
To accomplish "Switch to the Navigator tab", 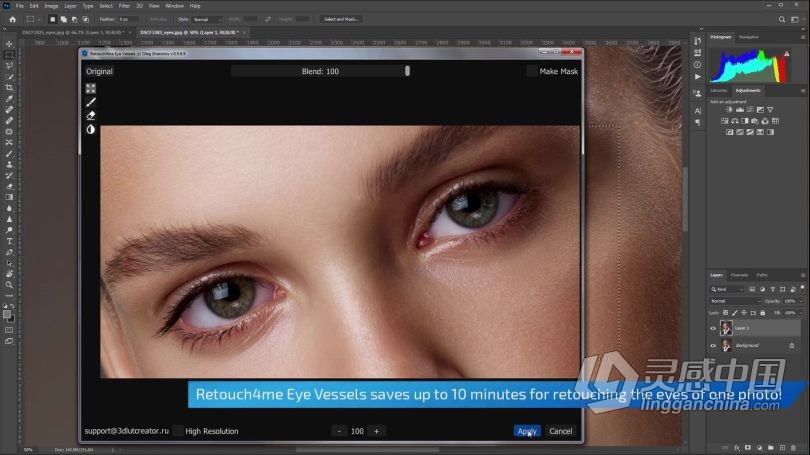I will pos(749,37).
